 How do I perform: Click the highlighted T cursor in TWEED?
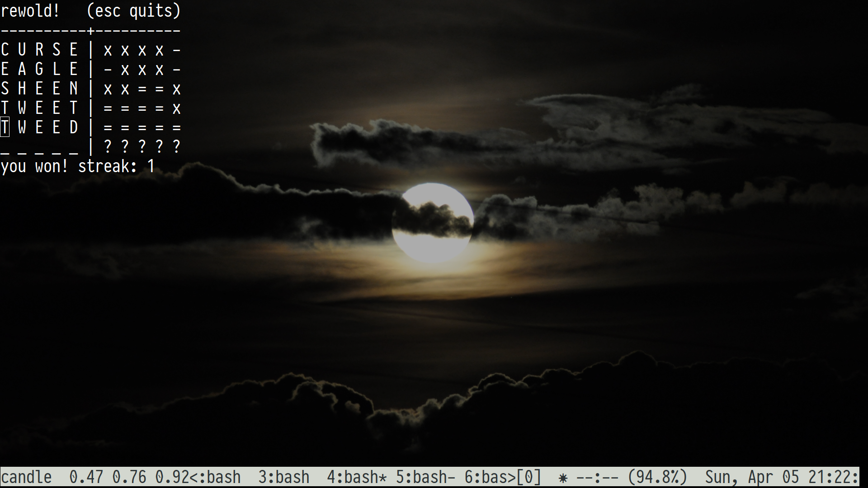point(5,127)
